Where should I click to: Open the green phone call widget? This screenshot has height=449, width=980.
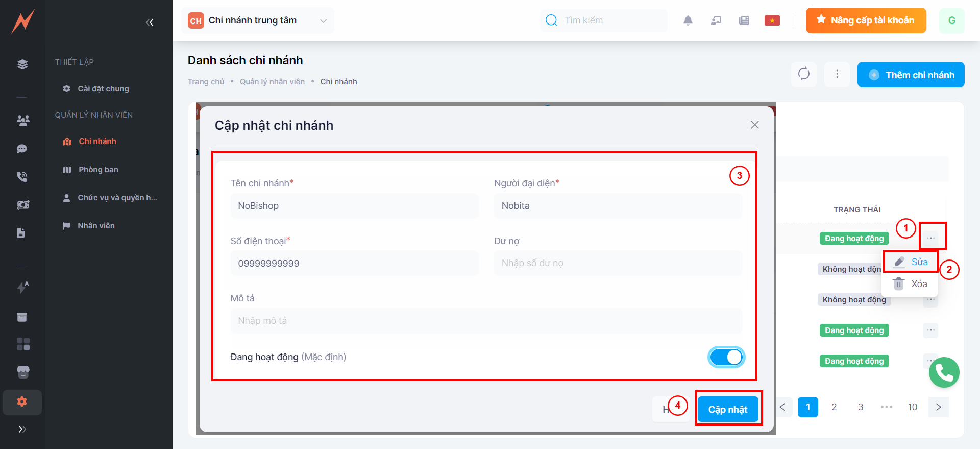[x=944, y=372]
